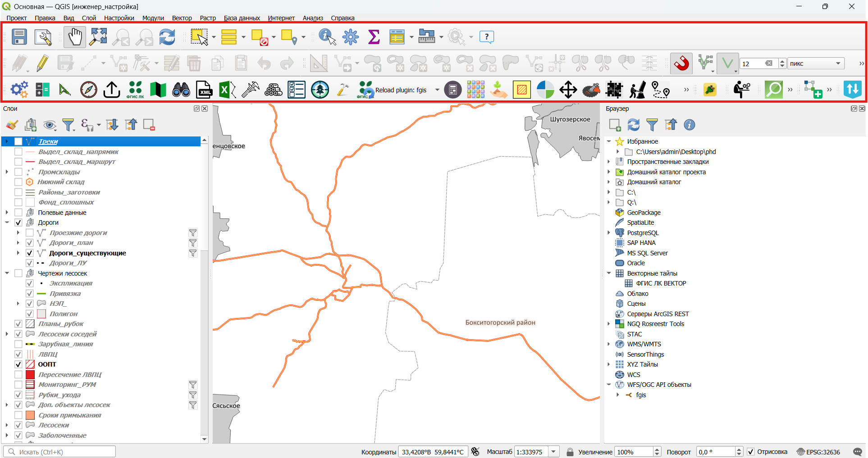Click the EPSG:32636 projection button
868x458 pixels.
tap(818, 452)
